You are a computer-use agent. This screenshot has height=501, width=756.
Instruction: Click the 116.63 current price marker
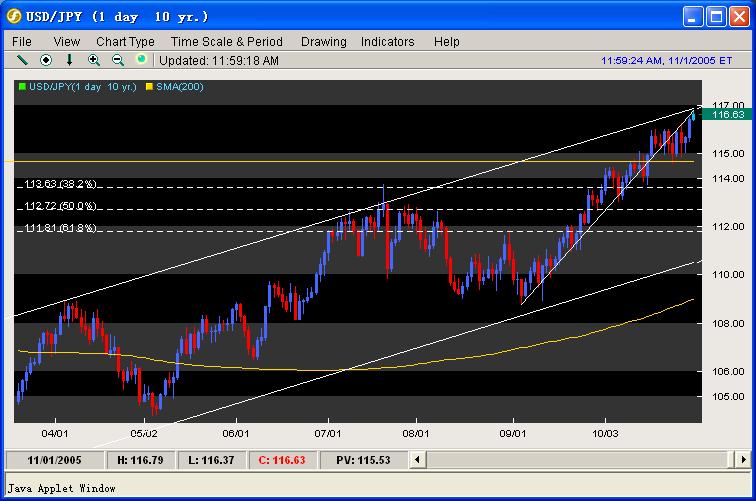pyautogui.click(x=727, y=114)
